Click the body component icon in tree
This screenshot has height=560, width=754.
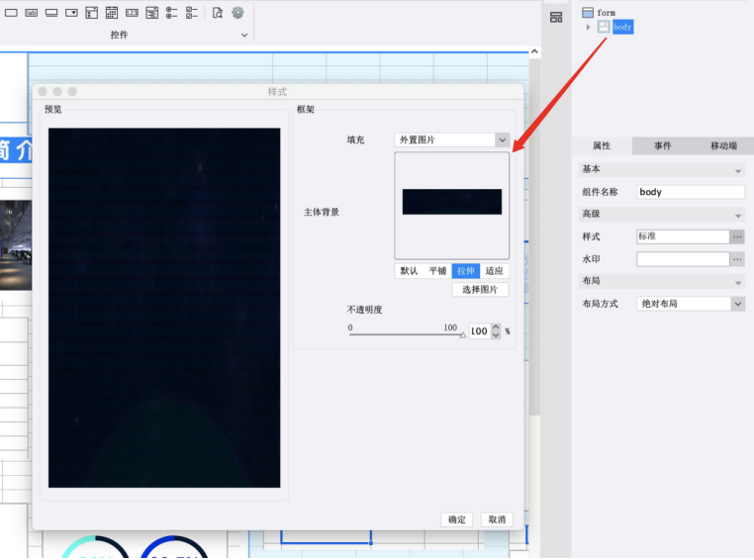[604, 27]
